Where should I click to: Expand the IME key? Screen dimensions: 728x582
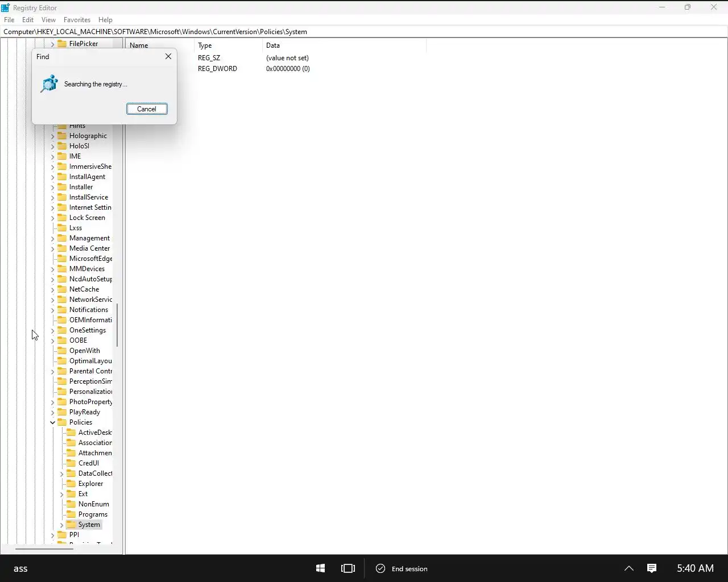point(53,156)
